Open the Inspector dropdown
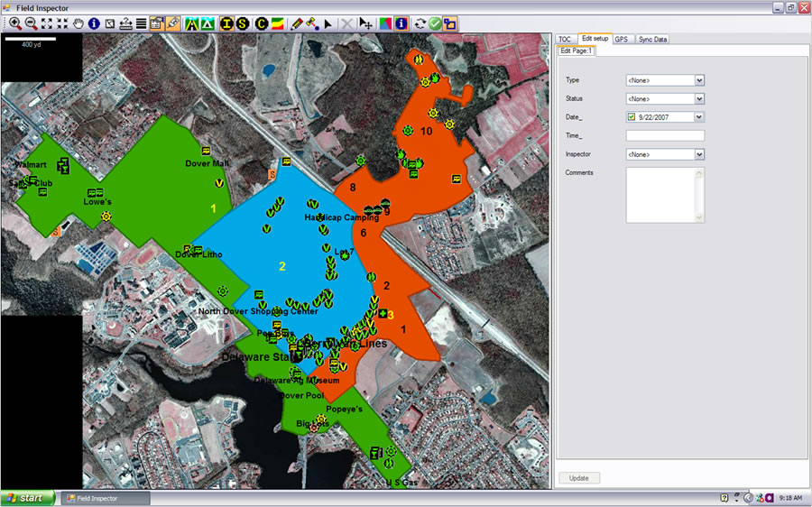 (x=699, y=154)
